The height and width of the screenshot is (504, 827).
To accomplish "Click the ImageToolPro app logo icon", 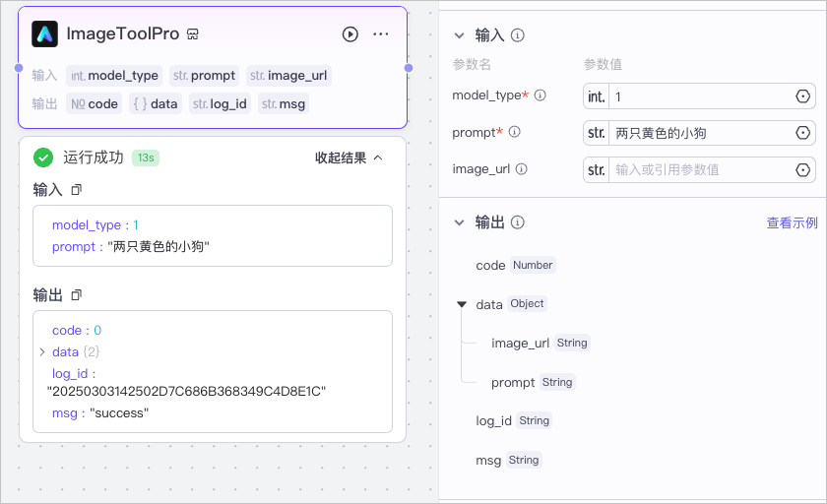I will point(45,34).
